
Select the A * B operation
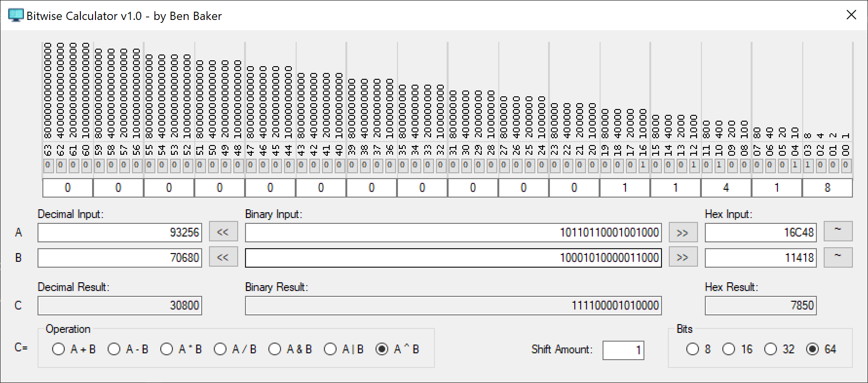181,349
